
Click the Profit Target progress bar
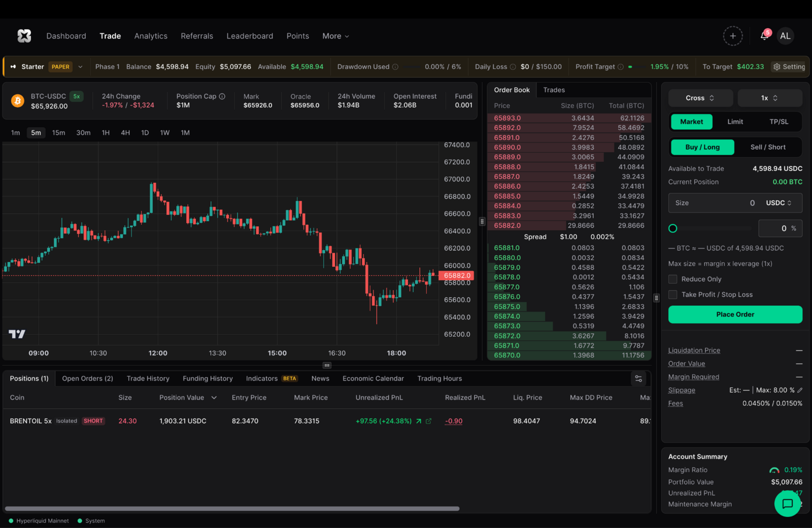coord(636,67)
